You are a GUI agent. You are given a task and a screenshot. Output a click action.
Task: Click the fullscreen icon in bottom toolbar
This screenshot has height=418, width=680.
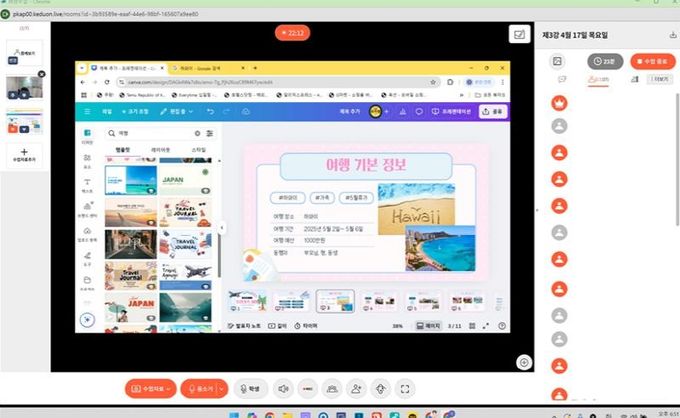click(x=404, y=388)
